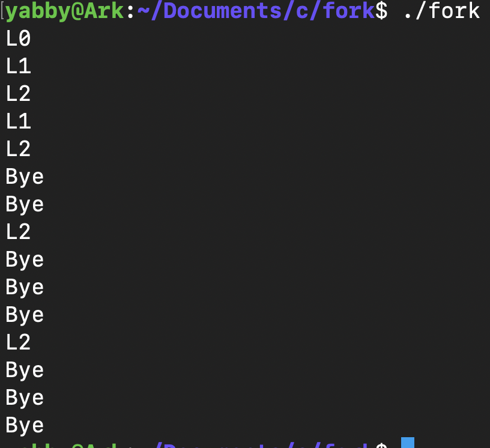The height and width of the screenshot is (448, 490).
Task: Click the ./fork command text
Action: pyautogui.click(x=441, y=11)
